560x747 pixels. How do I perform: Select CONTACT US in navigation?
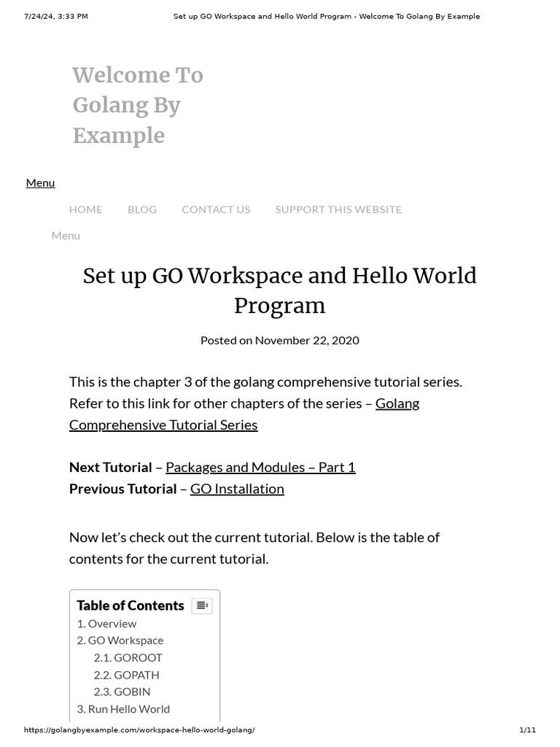click(x=216, y=209)
